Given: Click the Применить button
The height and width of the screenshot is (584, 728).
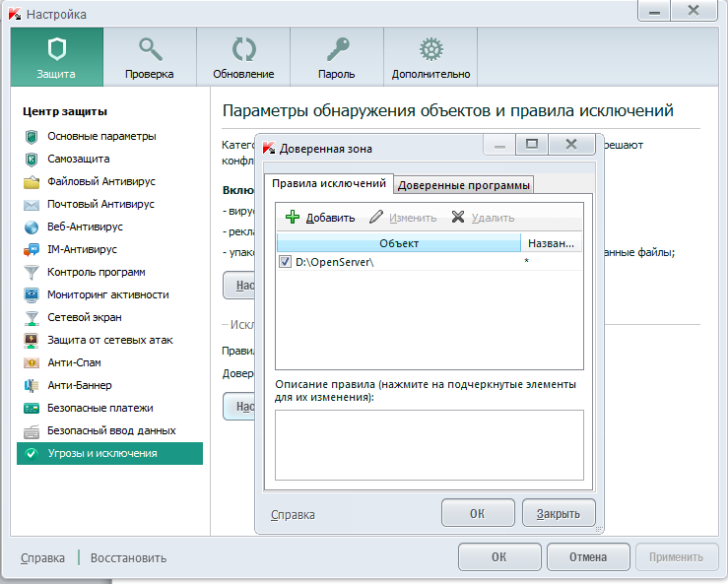Looking at the screenshot, I should pos(677,556).
